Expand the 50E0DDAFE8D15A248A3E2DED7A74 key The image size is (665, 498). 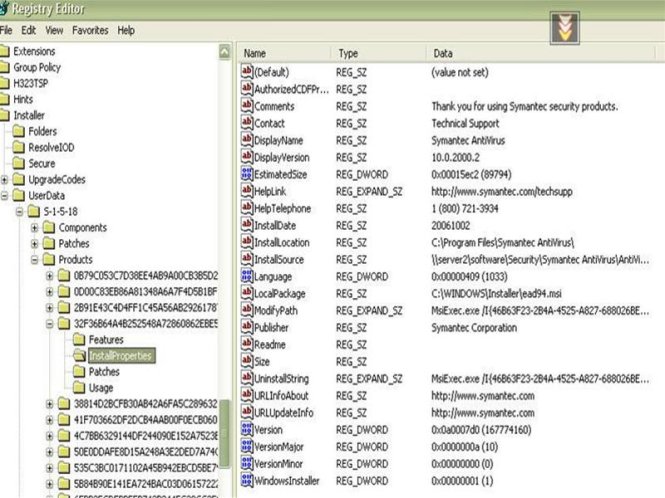[50, 452]
